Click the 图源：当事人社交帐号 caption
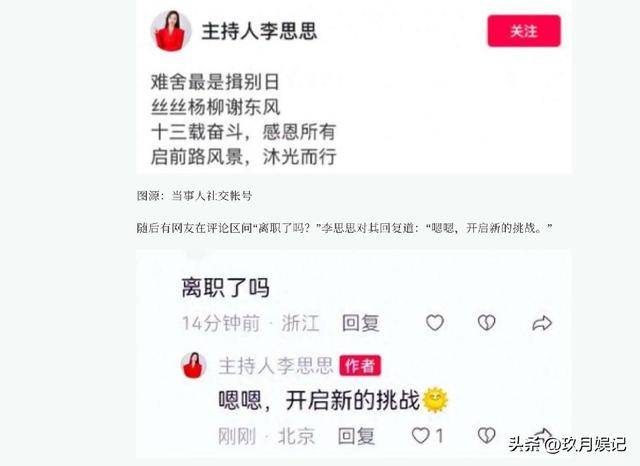 click(194, 196)
